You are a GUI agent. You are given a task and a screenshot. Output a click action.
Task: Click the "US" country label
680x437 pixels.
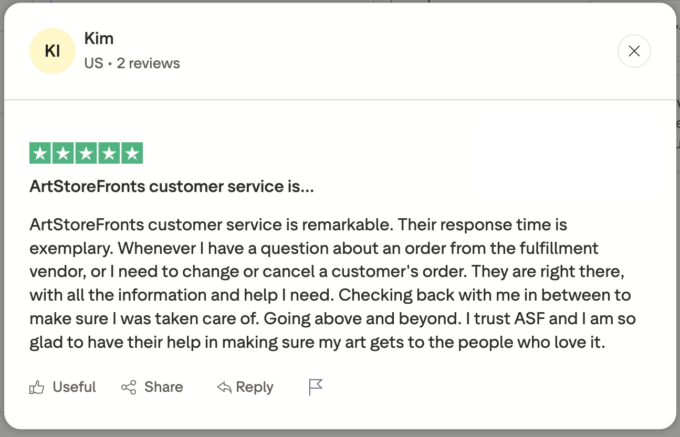point(94,63)
